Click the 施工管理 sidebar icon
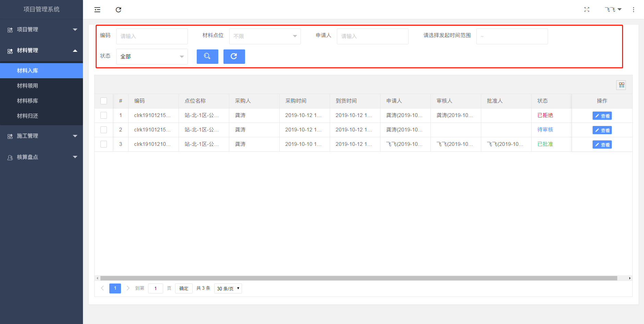This screenshot has width=644, height=324. point(10,136)
